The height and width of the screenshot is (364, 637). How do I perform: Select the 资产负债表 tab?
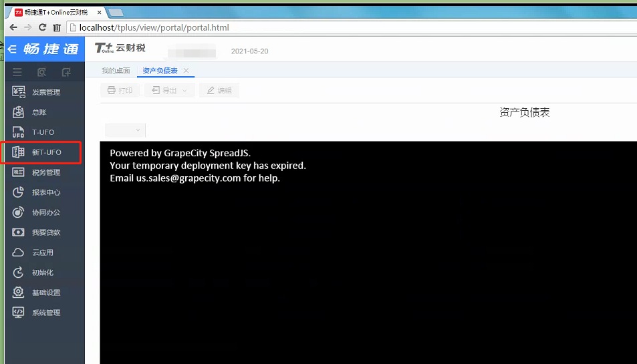[160, 71]
